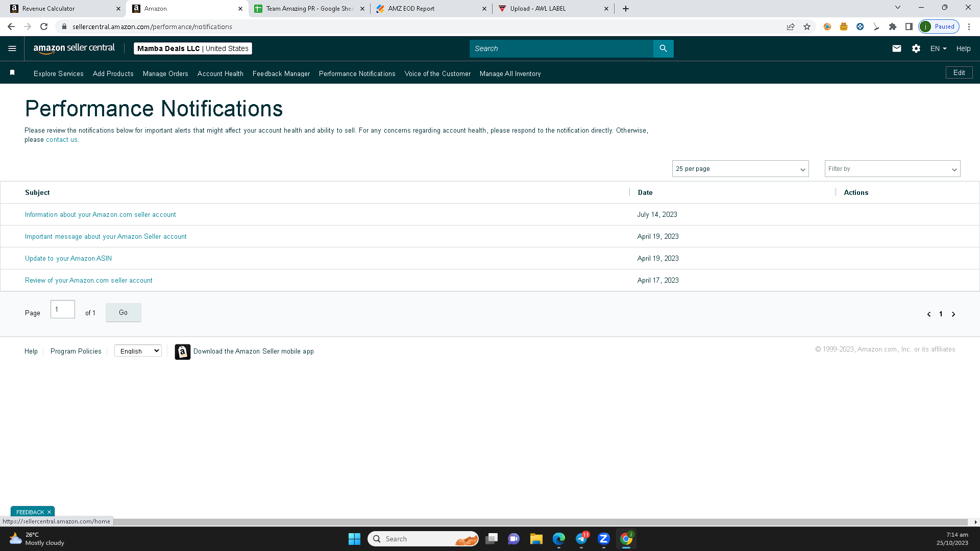Open Performance Notifications in the nav bar
Viewport: 980px width, 551px height.
click(357, 73)
